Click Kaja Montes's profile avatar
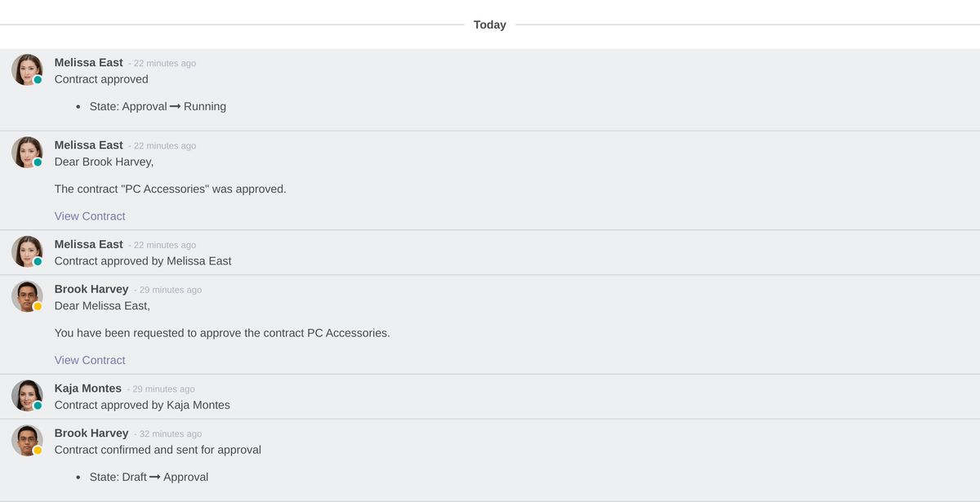Image resolution: width=980 pixels, height=502 pixels. pyautogui.click(x=27, y=395)
